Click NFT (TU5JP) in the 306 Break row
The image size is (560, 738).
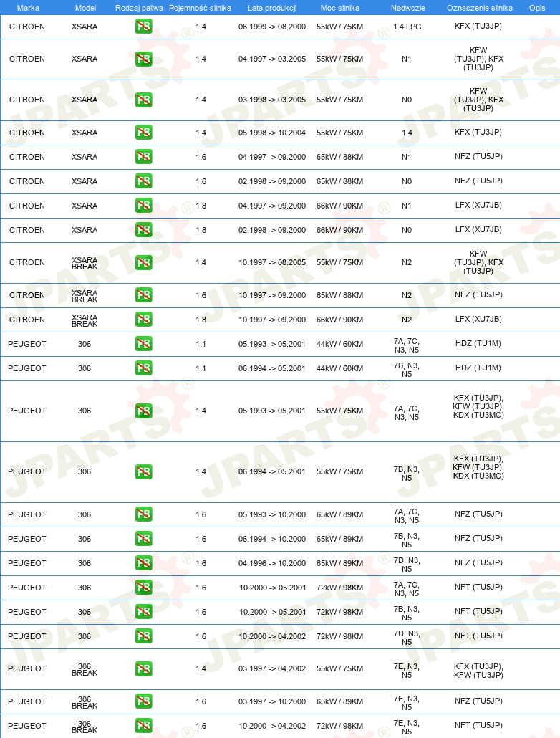point(478,725)
